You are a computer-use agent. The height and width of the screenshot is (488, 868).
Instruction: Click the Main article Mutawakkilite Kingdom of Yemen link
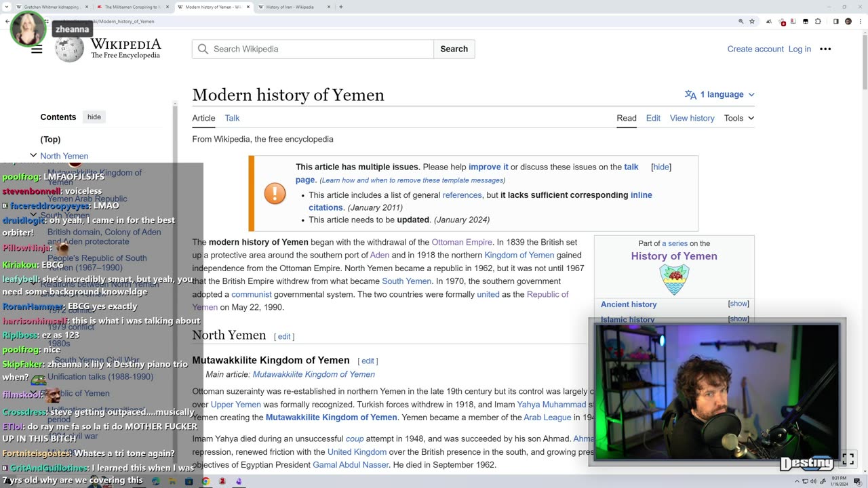click(313, 374)
